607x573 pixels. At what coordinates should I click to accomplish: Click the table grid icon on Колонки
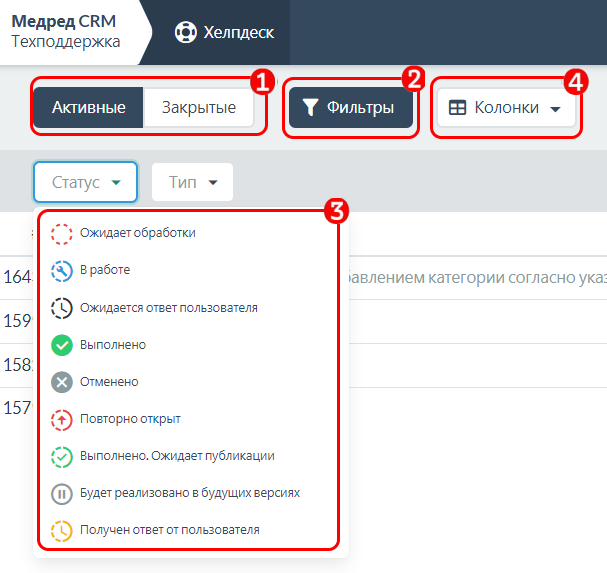click(x=457, y=108)
